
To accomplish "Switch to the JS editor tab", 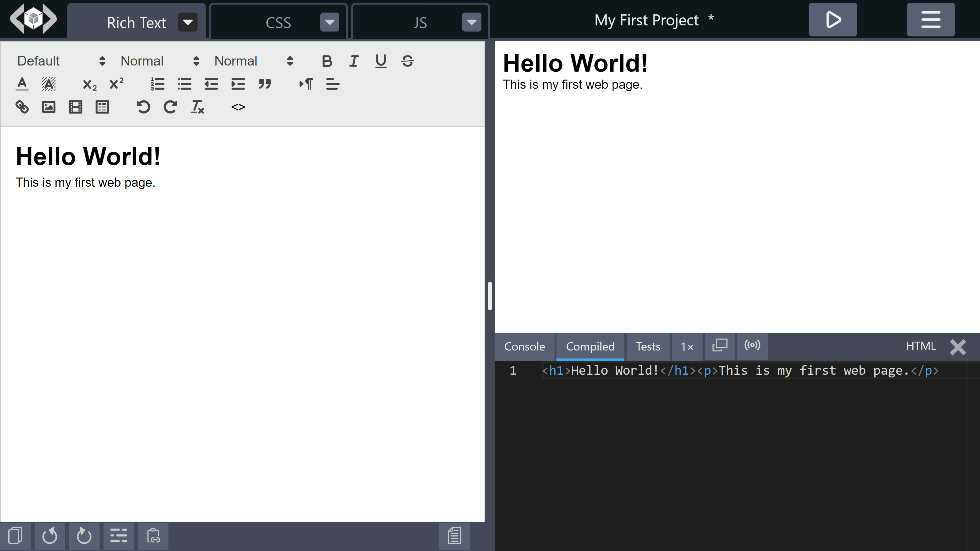I will (x=420, y=22).
